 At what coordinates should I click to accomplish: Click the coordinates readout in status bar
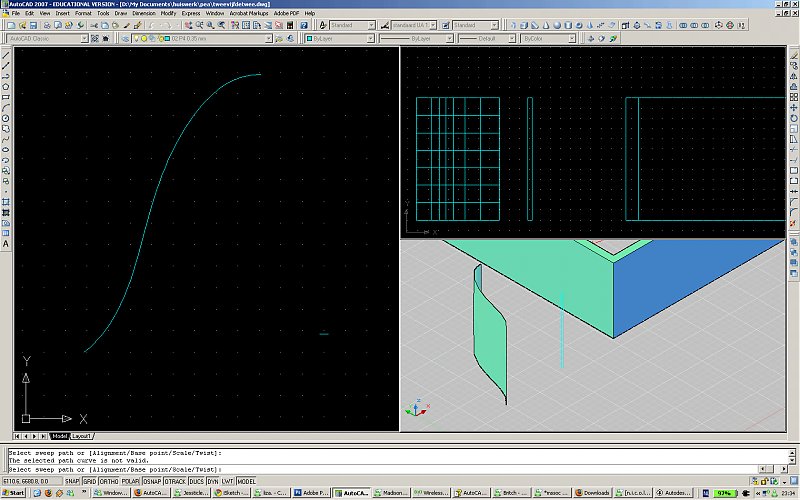click(32, 481)
